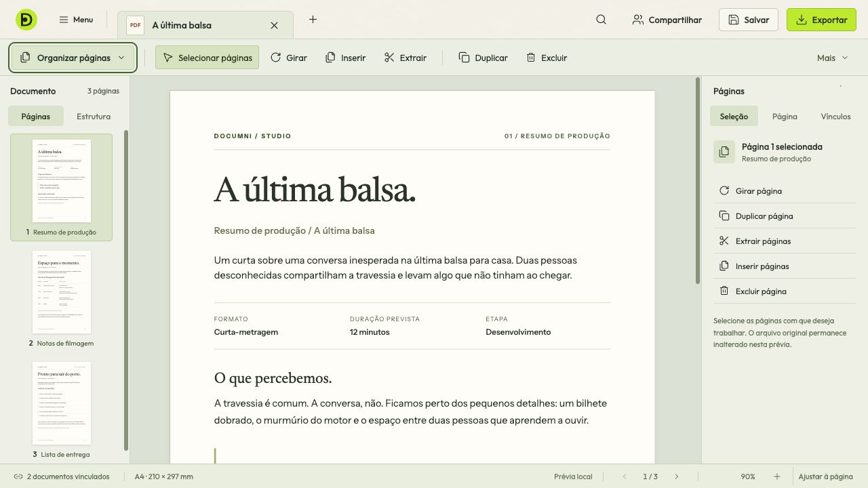The width and height of the screenshot is (868, 488).
Task: Zoom in with plus icon
Action: [777, 476]
